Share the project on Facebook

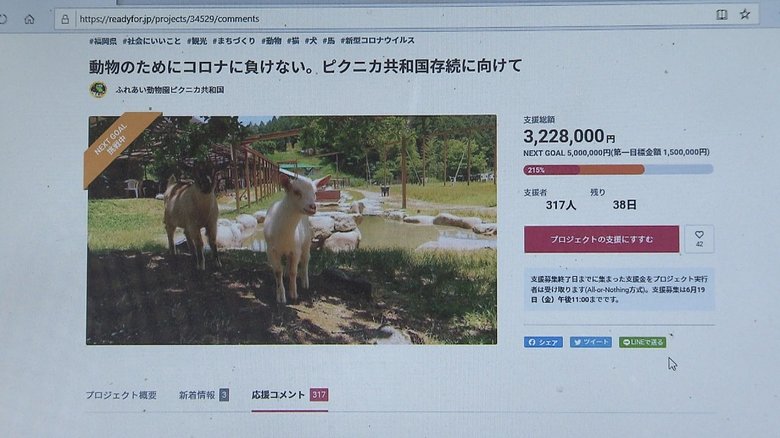point(543,342)
